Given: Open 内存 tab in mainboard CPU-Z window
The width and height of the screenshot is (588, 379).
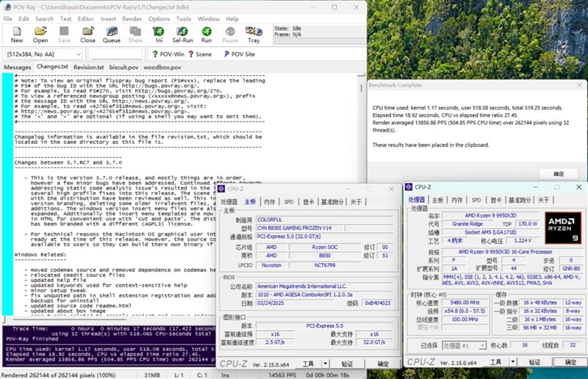Looking at the screenshot, I should tap(269, 202).
